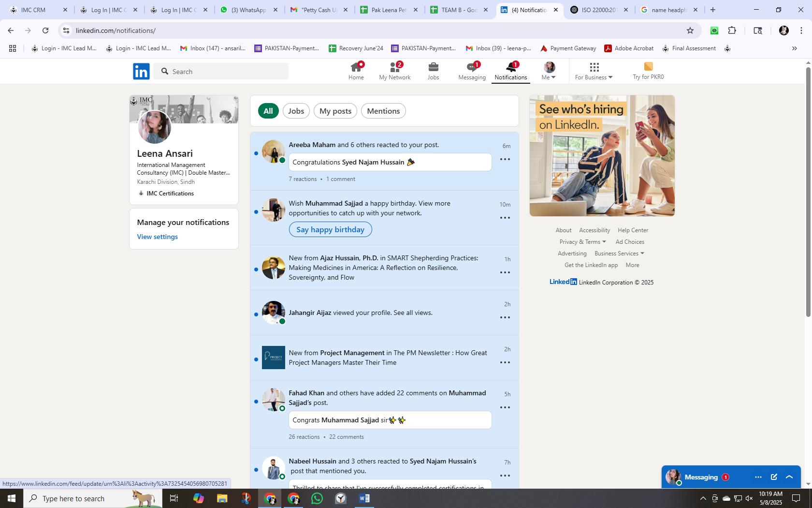The width and height of the screenshot is (812, 508).
Task: Open options for Areeba Maham notification
Action: point(505,159)
